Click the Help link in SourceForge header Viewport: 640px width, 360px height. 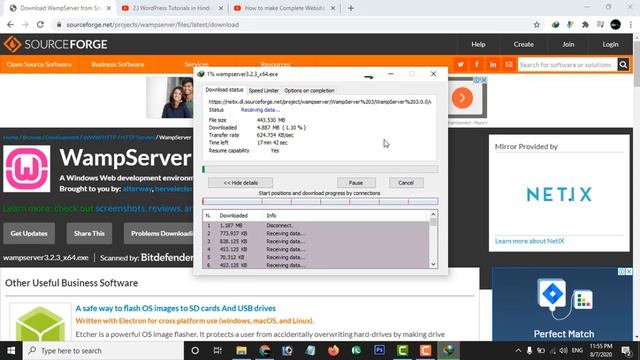coord(478,44)
